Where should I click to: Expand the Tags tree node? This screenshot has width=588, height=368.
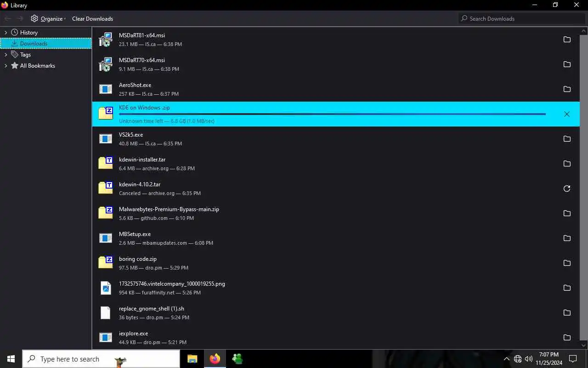[6, 55]
